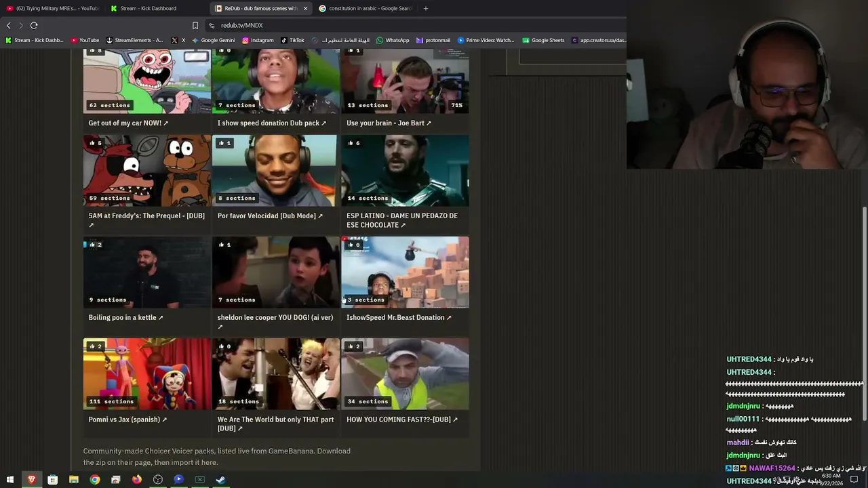The image size is (868, 488).
Task: Open the 'Get out of my car NOW!' link
Action: 128,123
